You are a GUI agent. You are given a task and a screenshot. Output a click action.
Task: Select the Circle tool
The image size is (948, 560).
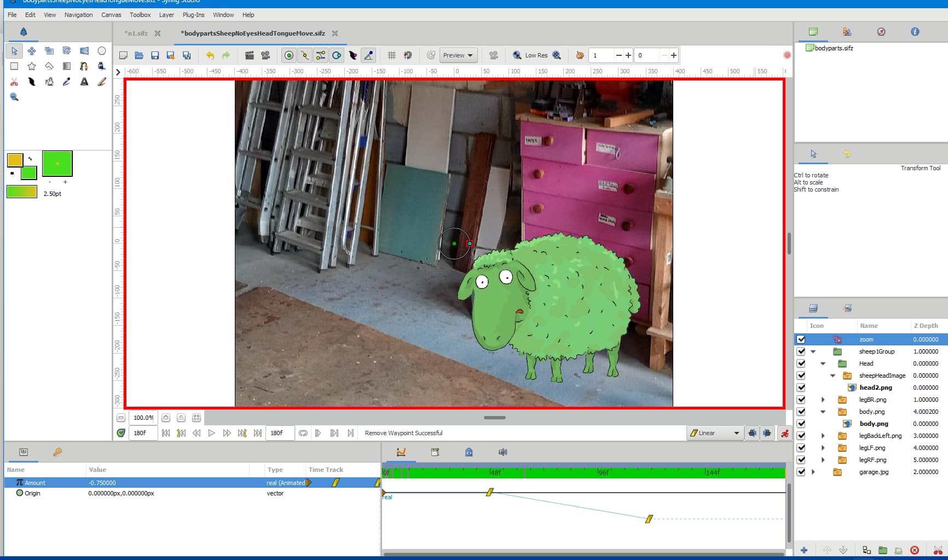click(x=102, y=51)
